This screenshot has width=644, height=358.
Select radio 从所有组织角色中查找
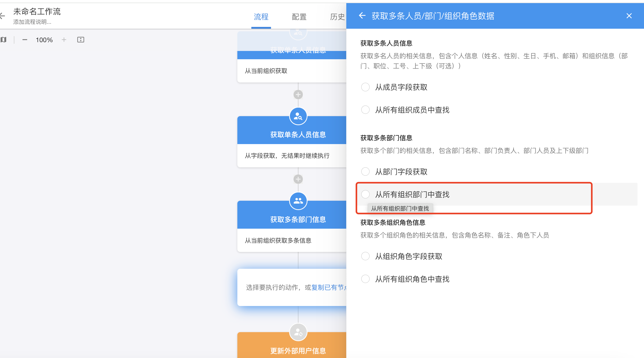(365, 279)
